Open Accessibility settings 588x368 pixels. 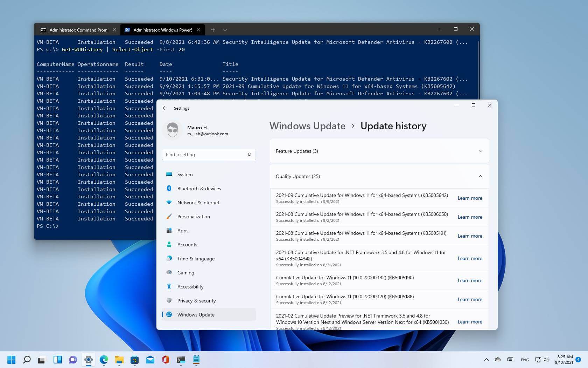pyautogui.click(x=190, y=286)
